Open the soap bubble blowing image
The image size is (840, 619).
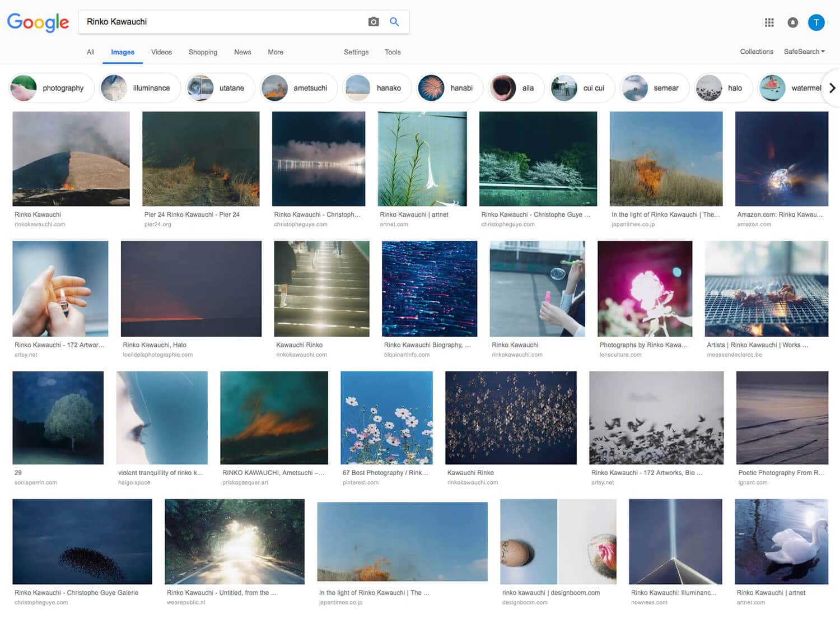537,288
